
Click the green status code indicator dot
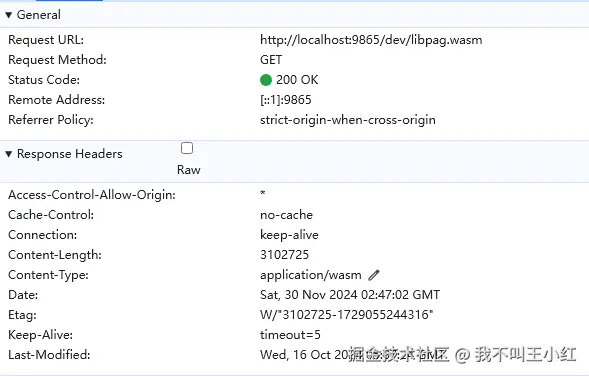tap(266, 80)
